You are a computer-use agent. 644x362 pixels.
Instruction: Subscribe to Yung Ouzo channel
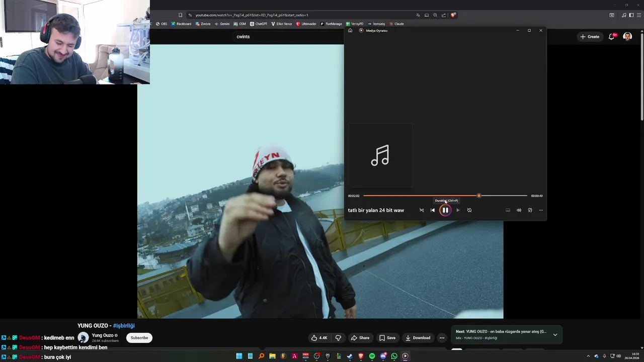[139, 338]
